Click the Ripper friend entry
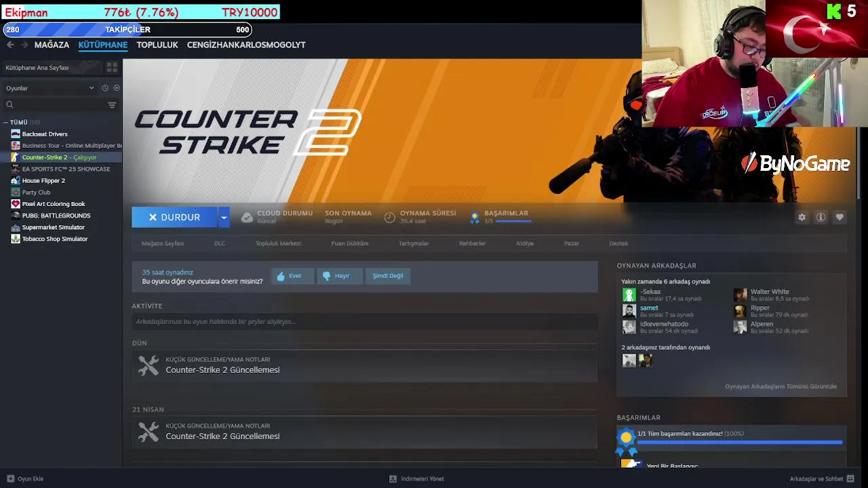The width and height of the screenshot is (868, 488). (772, 311)
